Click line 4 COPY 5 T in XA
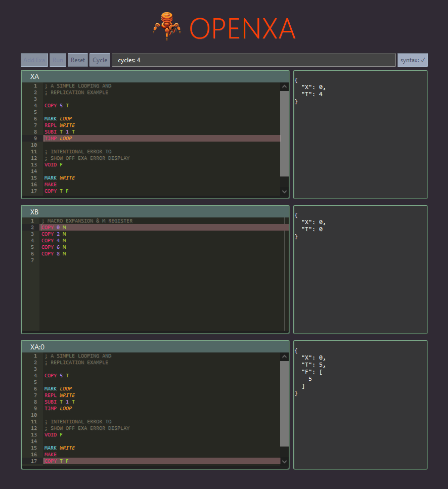The width and height of the screenshot is (448, 489). [x=57, y=105]
